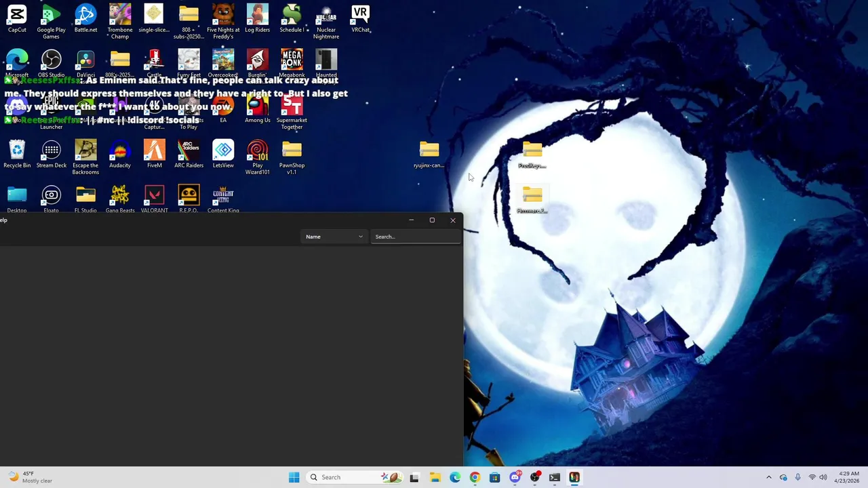Open the volume speaker tray icon
Screen dimensions: 868x488
coord(823,477)
